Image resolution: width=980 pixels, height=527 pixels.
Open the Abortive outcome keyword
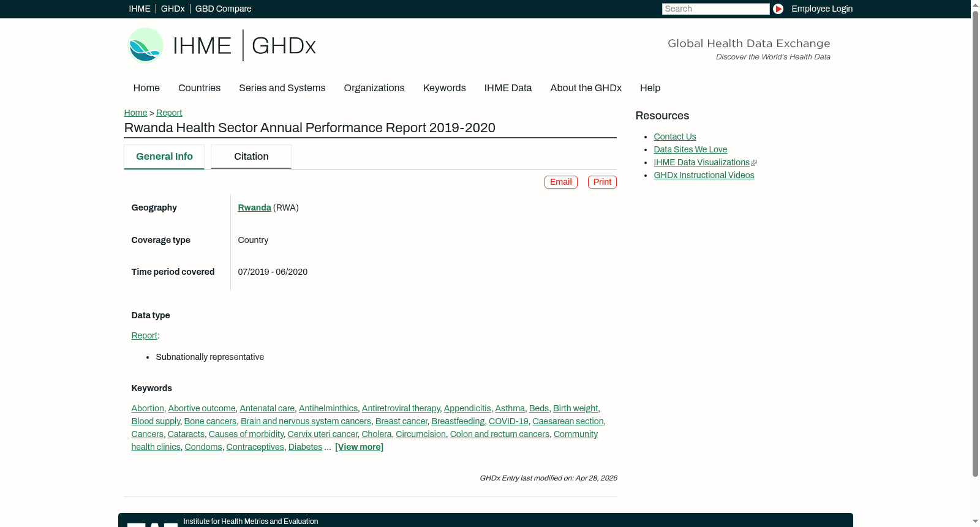point(202,408)
